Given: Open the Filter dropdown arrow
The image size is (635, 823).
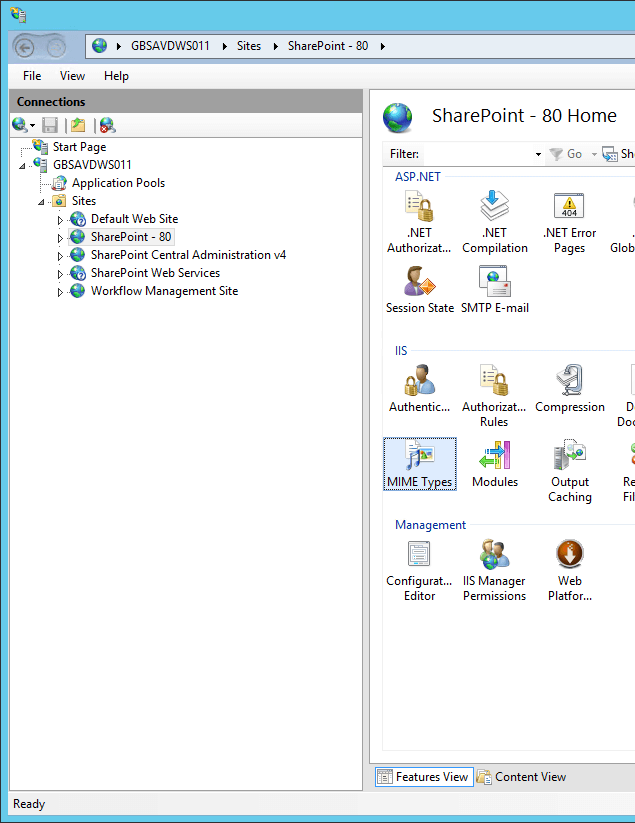Looking at the screenshot, I should click(x=538, y=154).
